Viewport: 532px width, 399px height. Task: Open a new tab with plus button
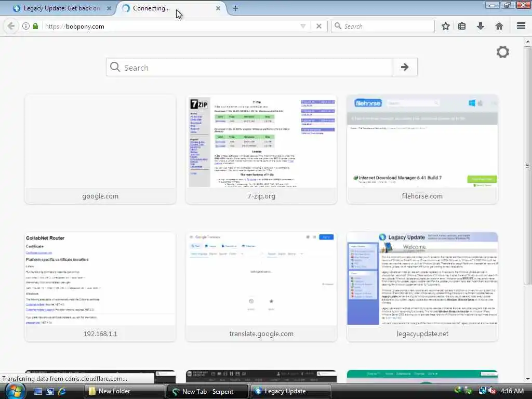(x=235, y=8)
